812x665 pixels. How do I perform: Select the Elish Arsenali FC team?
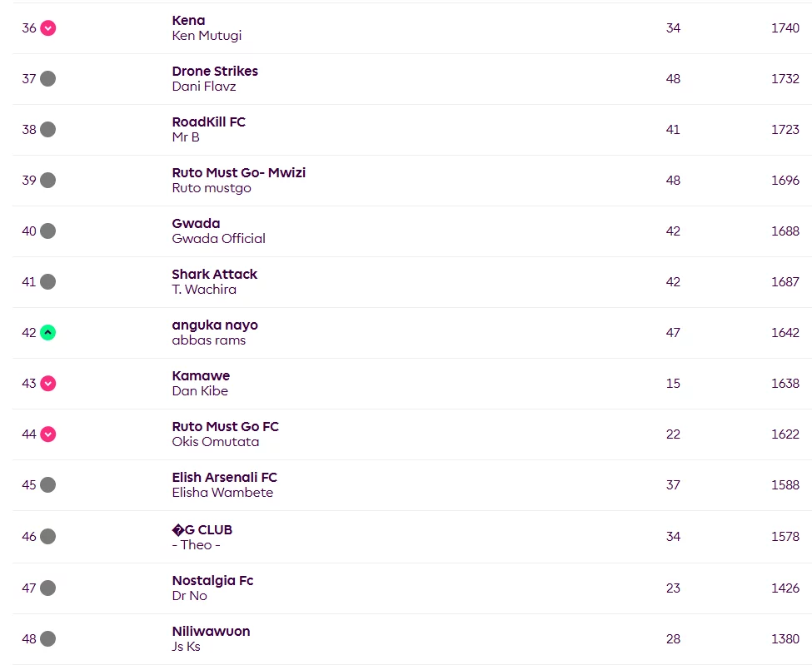[224, 478]
